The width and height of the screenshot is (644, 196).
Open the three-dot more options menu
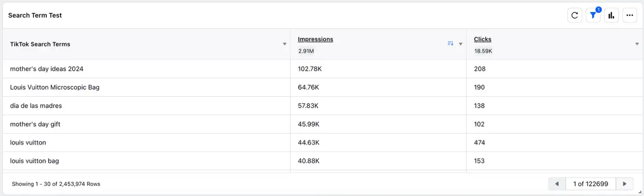(x=630, y=15)
